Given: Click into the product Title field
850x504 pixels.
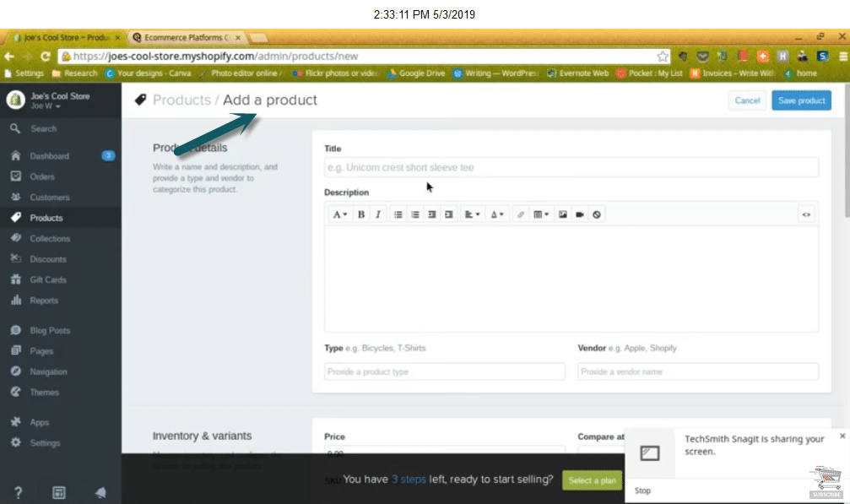Looking at the screenshot, I should [x=571, y=167].
